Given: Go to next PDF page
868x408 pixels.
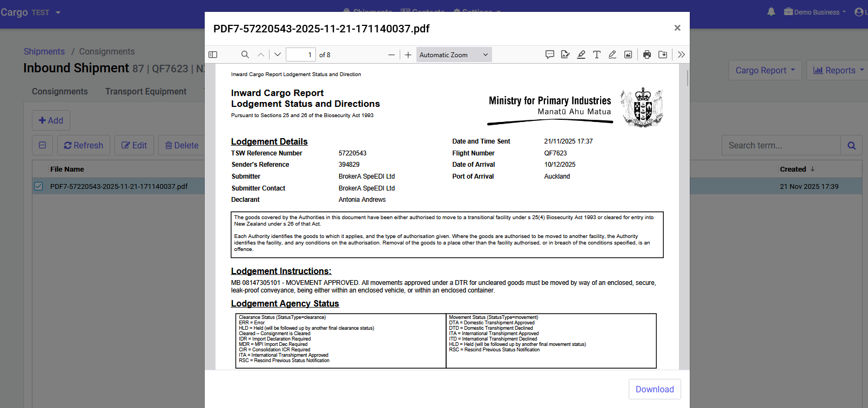Looking at the screenshot, I should coord(278,55).
